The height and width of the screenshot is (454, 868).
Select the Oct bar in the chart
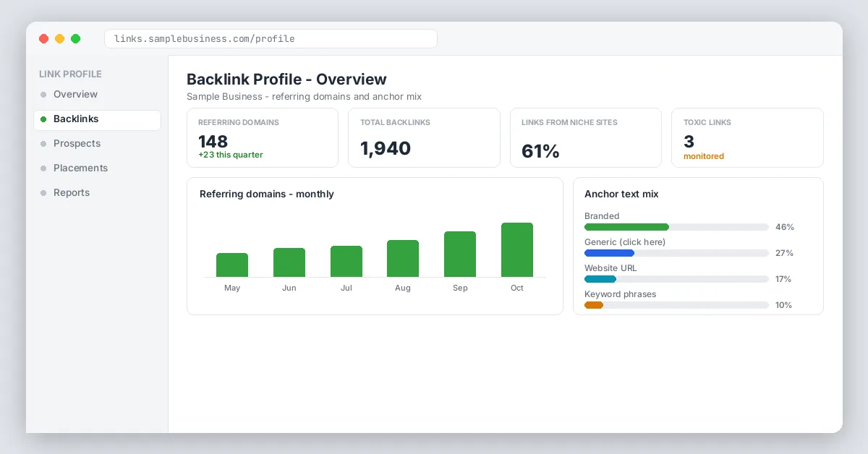517,250
